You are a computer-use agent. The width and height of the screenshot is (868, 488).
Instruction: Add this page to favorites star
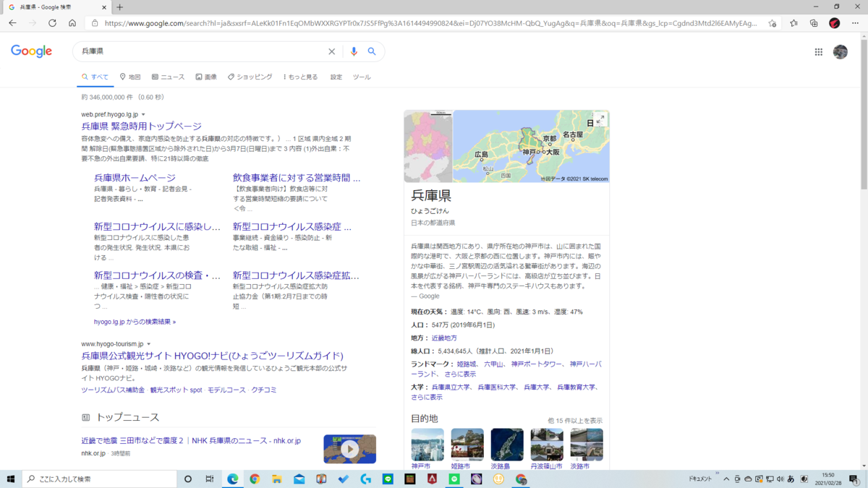coord(773,23)
